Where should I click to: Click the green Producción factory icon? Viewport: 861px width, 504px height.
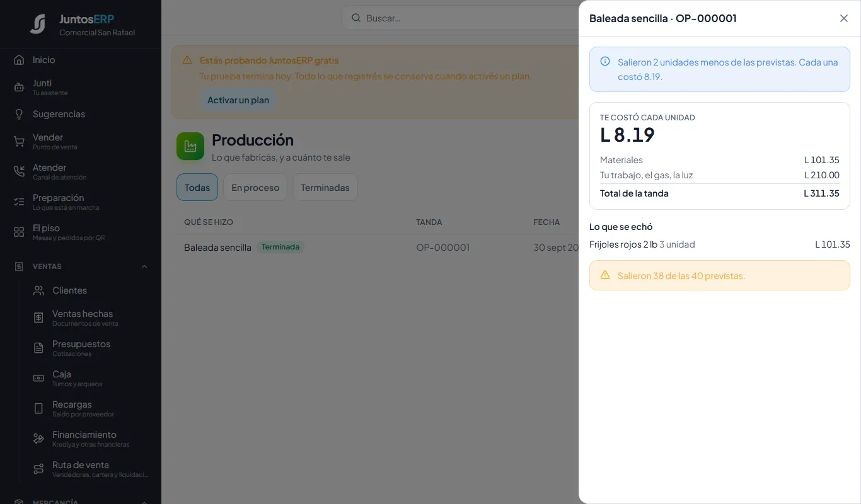[x=190, y=146]
